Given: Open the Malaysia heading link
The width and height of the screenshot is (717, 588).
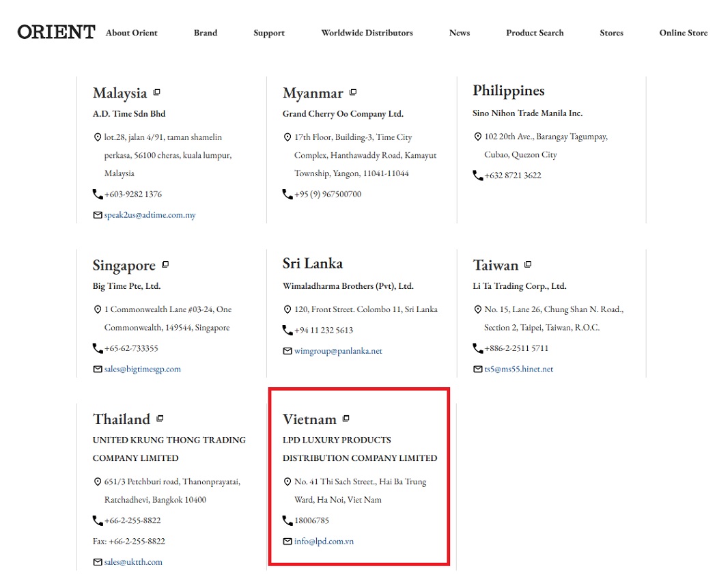Looking at the screenshot, I should point(119,93).
